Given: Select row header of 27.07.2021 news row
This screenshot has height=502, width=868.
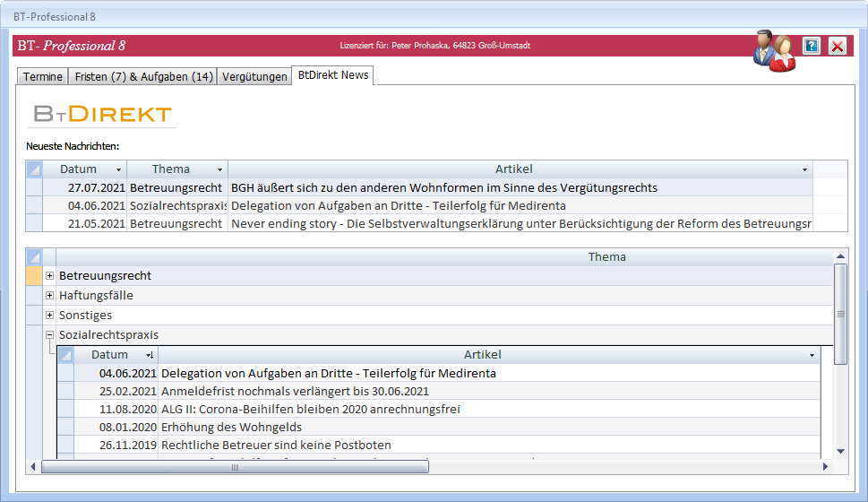Looking at the screenshot, I should pyautogui.click(x=34, y=187).
